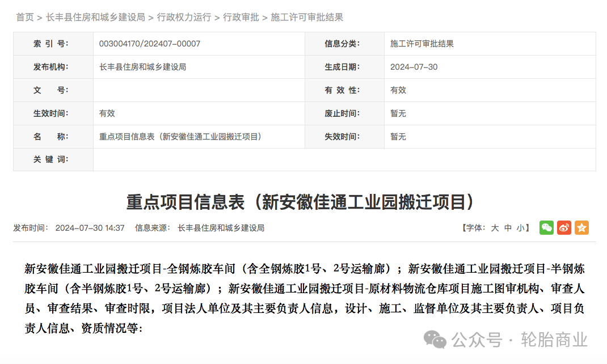Image resolution: width=607 pixels, height=364 pixels.
Task: Click publish time 2024-07-30 14:37
Action: [x=90, y=228]
